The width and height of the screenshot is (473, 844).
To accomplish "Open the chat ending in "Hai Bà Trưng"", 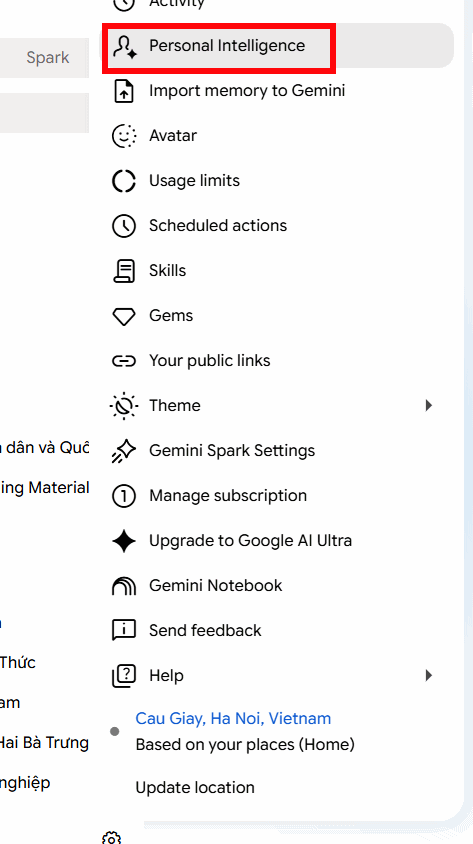I will pos(44,743).
